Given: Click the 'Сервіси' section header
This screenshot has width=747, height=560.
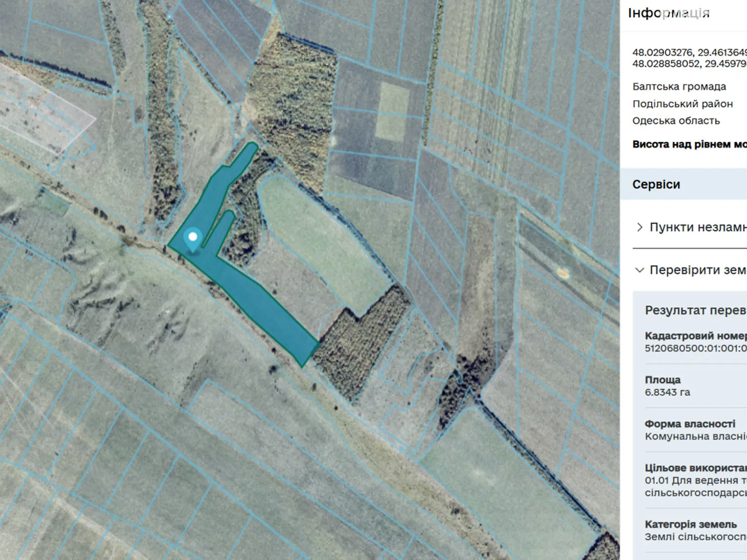Looking at the screenshot, I should (656, 184).
